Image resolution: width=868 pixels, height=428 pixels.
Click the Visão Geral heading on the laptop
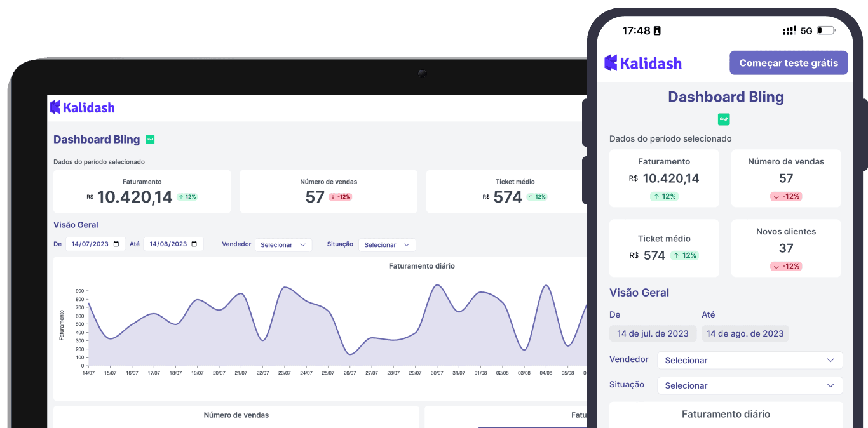76,225
